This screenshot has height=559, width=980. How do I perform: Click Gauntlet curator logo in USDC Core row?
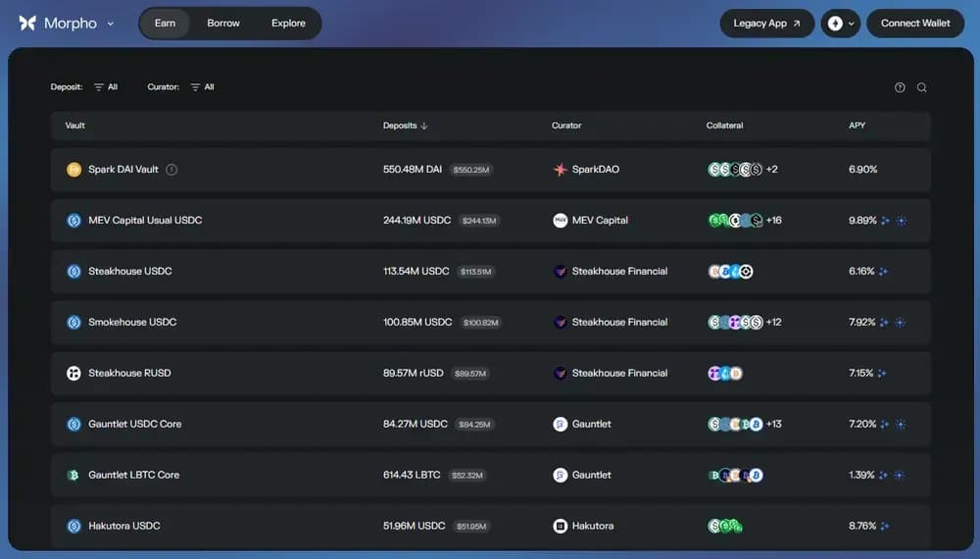560,424
